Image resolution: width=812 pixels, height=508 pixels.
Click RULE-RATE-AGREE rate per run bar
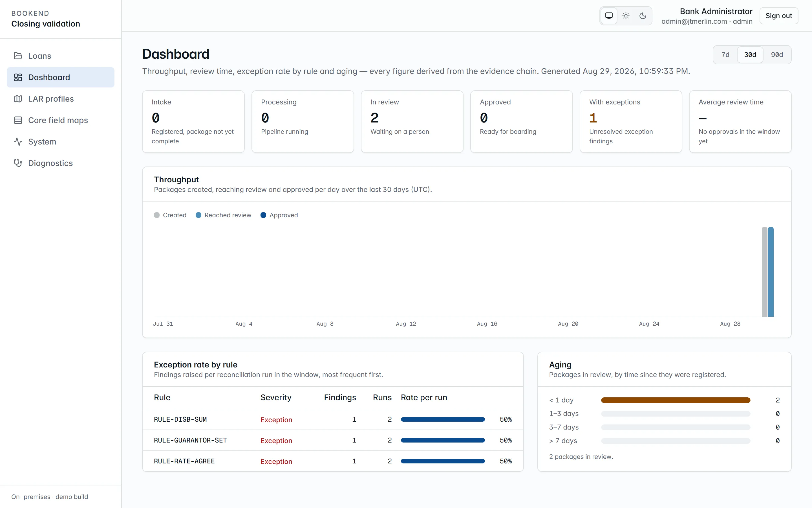(x=443, y=461)
